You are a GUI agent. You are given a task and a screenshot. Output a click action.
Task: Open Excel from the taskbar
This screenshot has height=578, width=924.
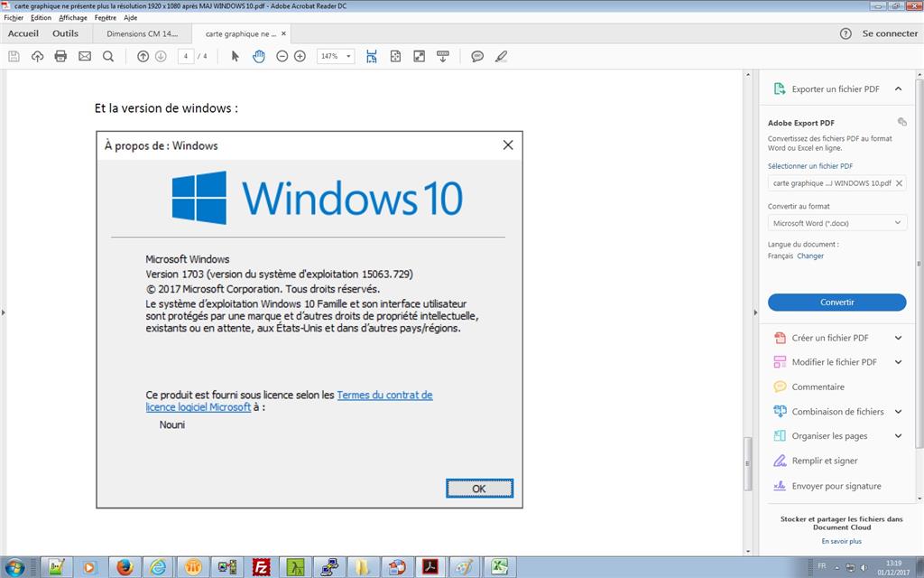click(x=500, y=567)
